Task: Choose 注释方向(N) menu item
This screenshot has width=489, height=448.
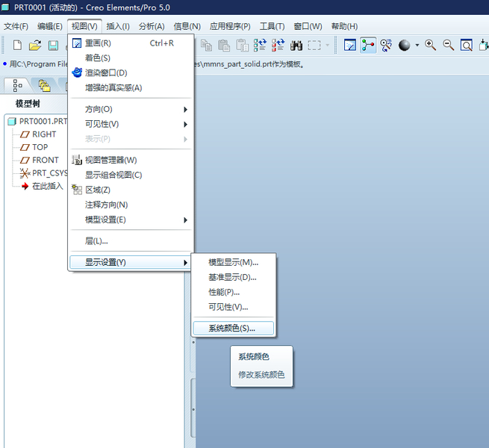Action: pyautogui.click(x=131, y=205)
